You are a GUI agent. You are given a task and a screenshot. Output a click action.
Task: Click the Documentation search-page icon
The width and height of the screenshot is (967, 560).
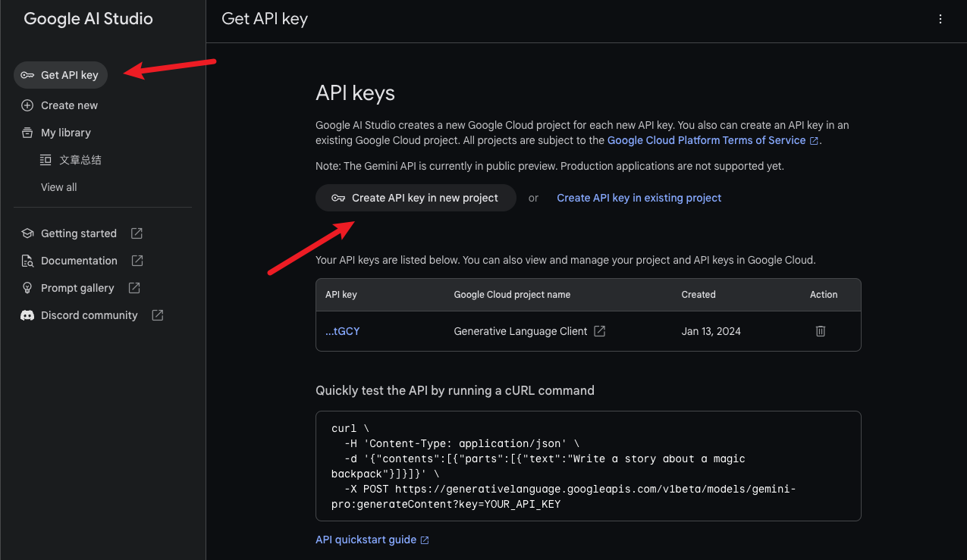[x=27, y=261]
